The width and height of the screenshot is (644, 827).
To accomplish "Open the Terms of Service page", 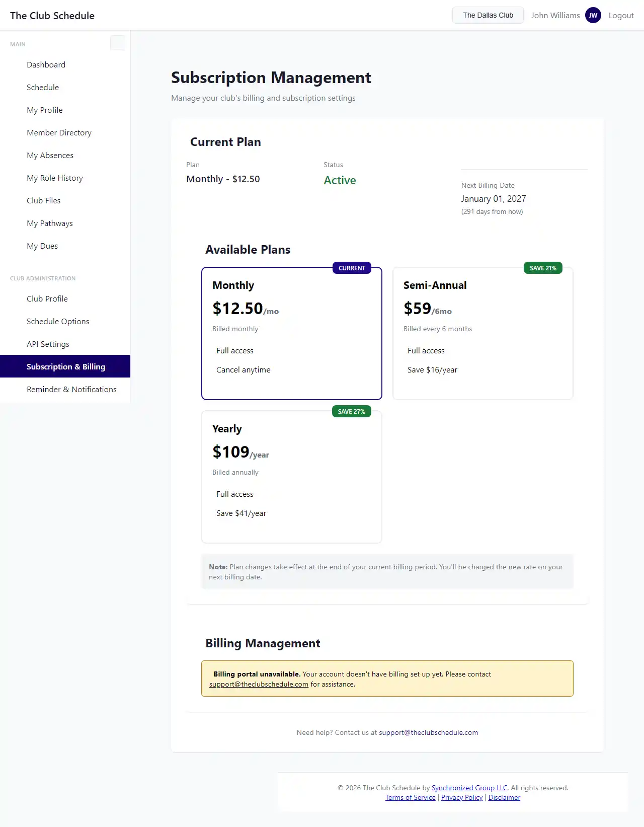I will [410, 797].
